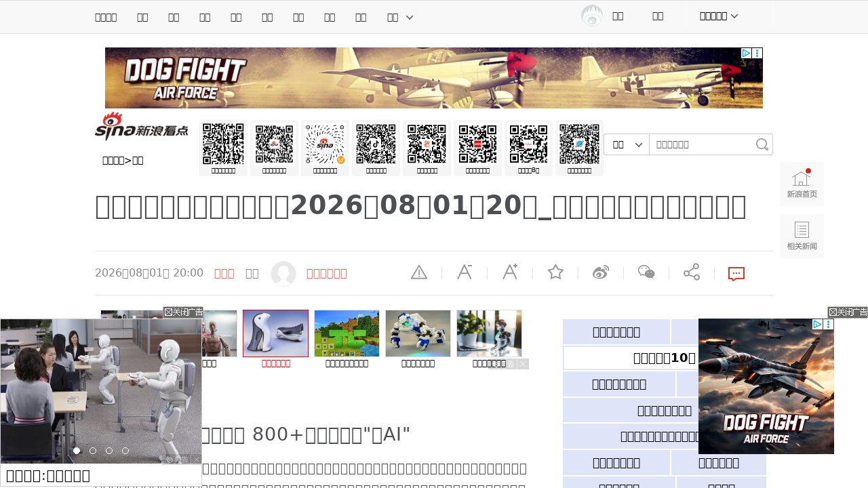868x488 pixels.
Task: Open the Weibo avatar icon in top bar
Action: [x=592, y=16]
